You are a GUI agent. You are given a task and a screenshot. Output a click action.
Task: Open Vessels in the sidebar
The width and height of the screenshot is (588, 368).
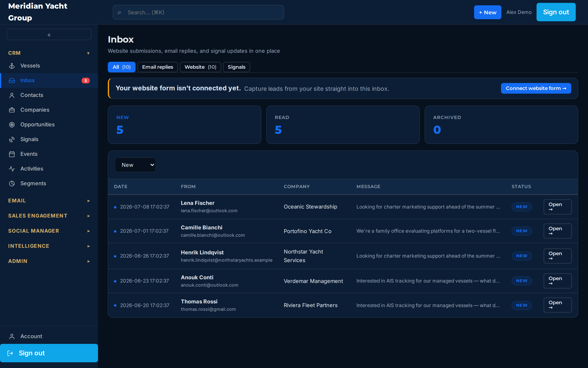click(x=49, y=66)
